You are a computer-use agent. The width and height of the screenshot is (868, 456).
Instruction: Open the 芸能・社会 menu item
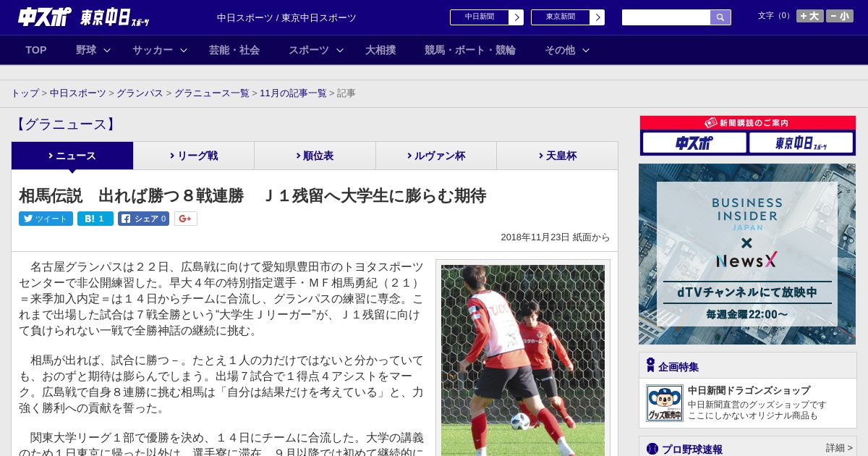[x=234, y=50]
